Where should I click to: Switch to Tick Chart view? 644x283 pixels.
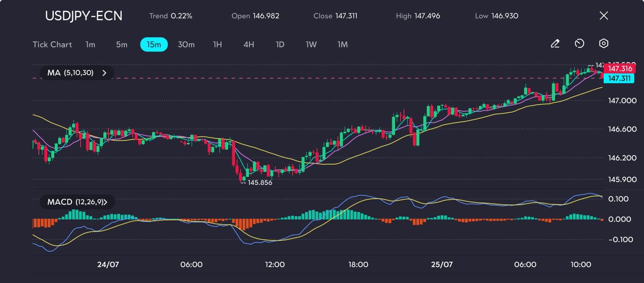52,44
